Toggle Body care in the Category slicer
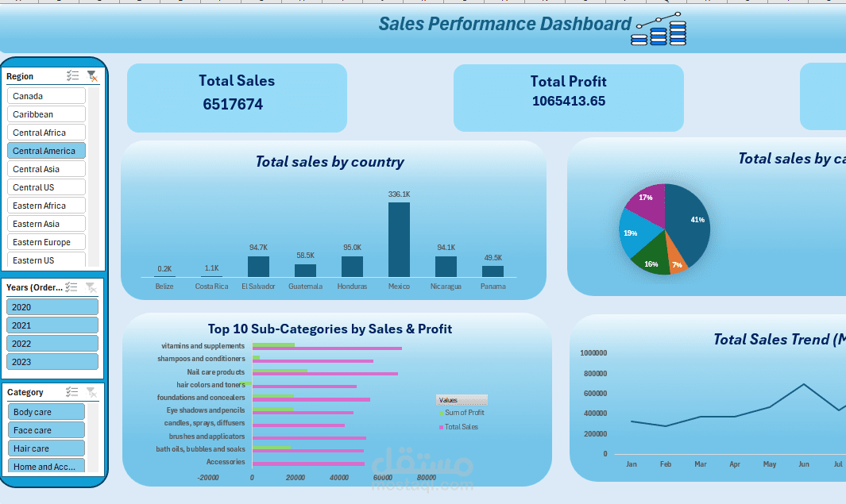Viewport: 846px width, 504px height. click(x=45, y=411)
